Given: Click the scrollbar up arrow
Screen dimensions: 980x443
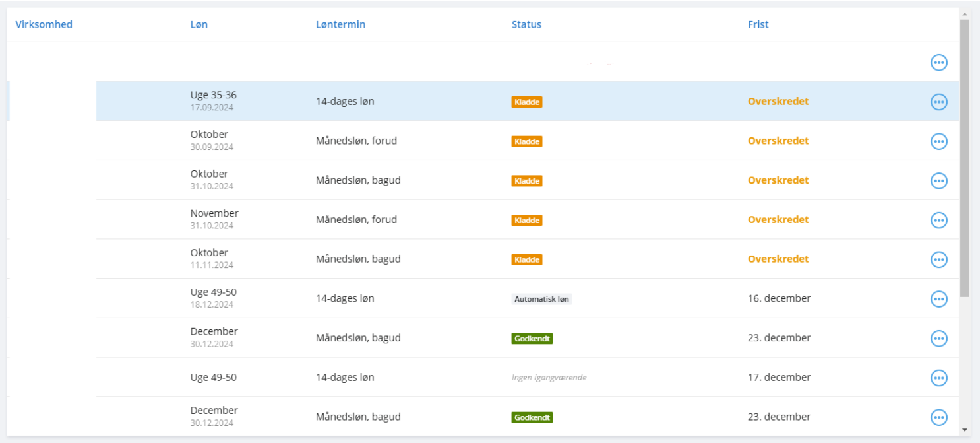Looking at the screenshot, I should (965, 13).
